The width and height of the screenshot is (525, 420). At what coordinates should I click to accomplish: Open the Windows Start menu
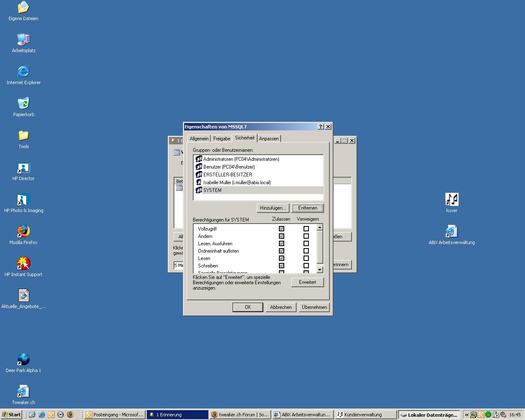click(11, 415)
